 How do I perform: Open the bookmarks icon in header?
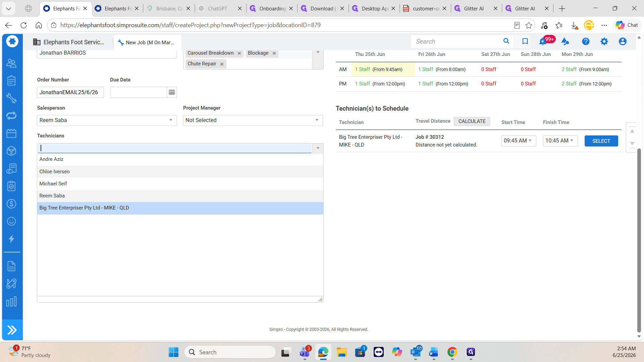(x=525, y=41)
